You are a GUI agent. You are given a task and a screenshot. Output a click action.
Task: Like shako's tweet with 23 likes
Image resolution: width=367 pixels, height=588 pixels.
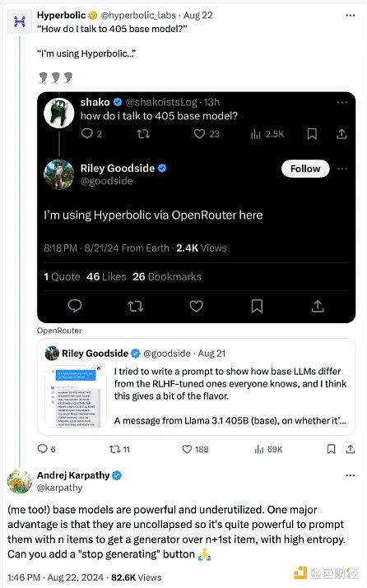click(207, 134)
